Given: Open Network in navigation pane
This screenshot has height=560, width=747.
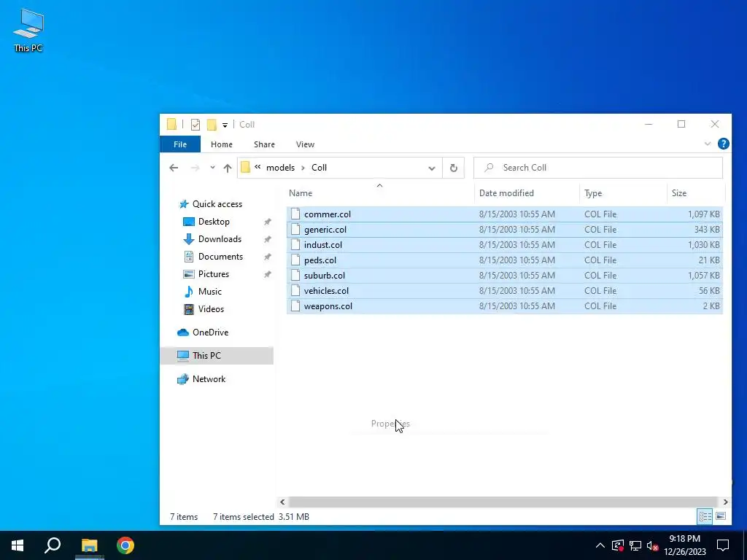Looking at the screenshot, I should 209,379.
